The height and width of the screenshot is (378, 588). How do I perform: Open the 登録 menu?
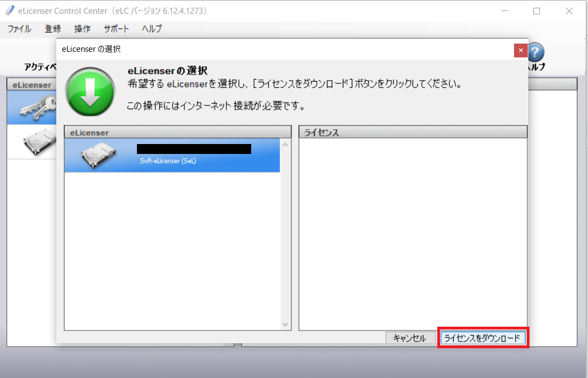pyautogui.click(x=52, y=29)
